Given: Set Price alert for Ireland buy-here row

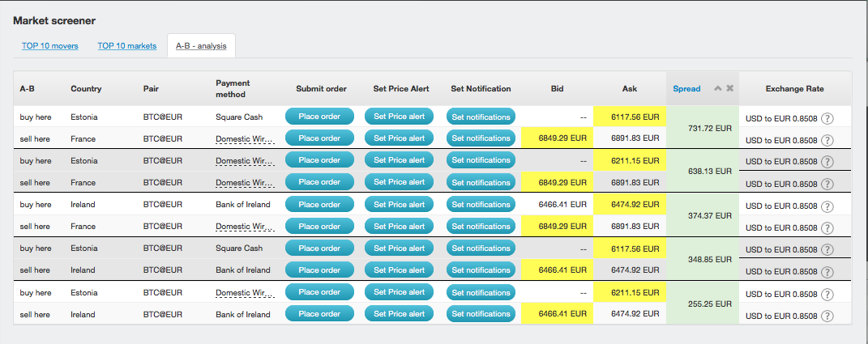Looking at the screenshot, I should pos(399,205).
